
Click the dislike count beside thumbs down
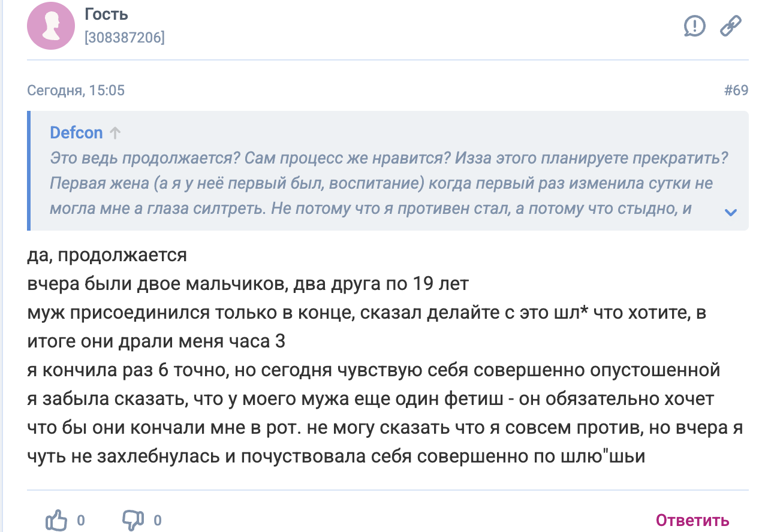pos(158,520)
